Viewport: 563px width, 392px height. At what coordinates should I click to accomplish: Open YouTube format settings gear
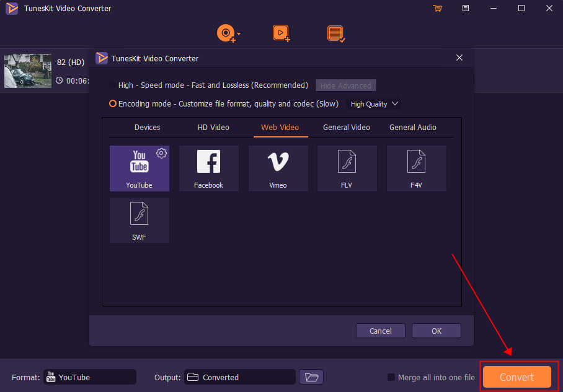click(x=162, y=153)
